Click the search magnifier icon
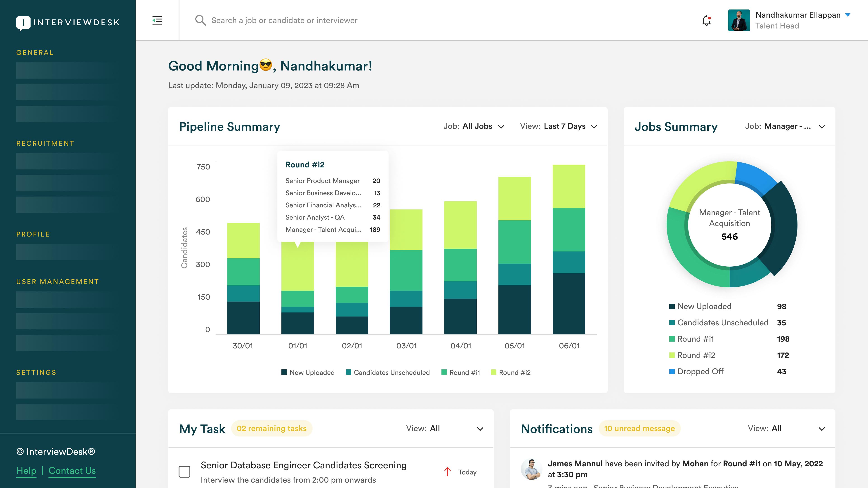Viewport: 868px width, 488px height. (200, 20)
